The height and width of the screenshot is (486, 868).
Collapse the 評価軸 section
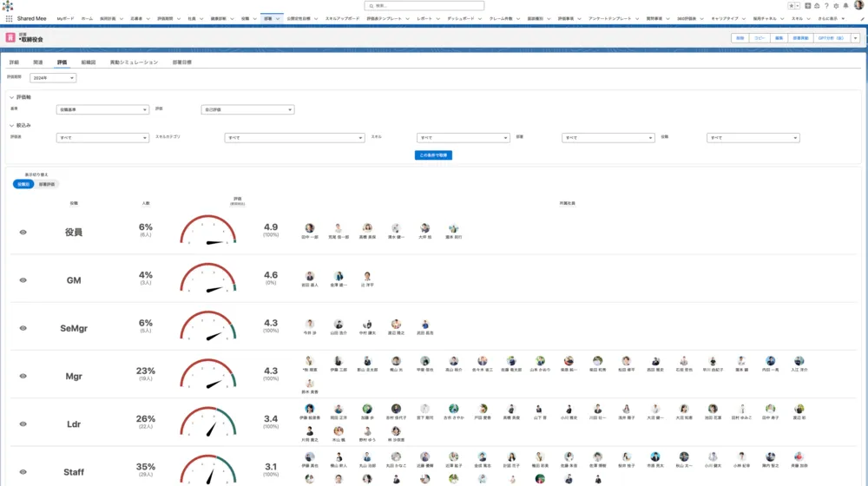12,97
